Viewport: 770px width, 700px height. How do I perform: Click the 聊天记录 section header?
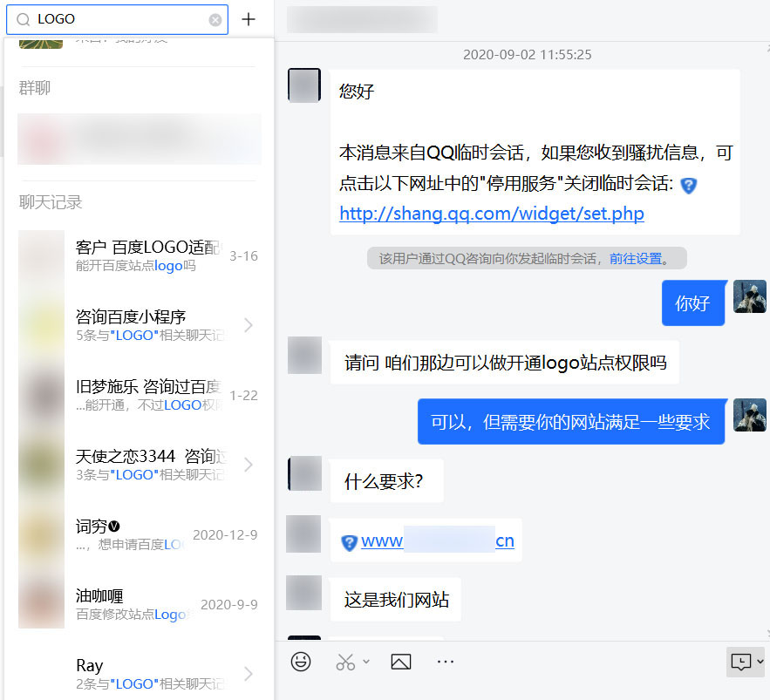(51, 202)
